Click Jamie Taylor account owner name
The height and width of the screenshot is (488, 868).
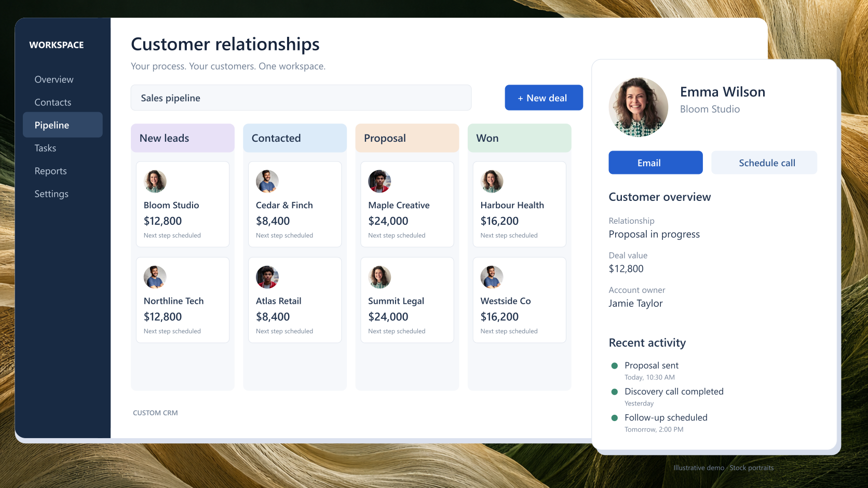point(635,304)
